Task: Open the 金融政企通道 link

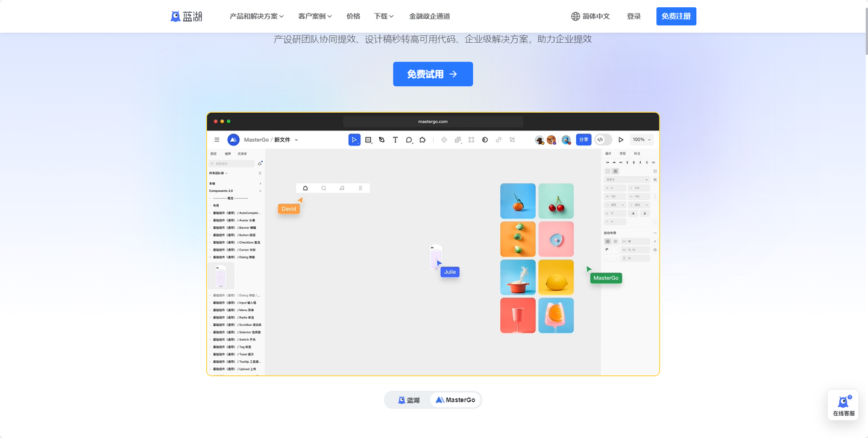Action: (x=430, y=16)
